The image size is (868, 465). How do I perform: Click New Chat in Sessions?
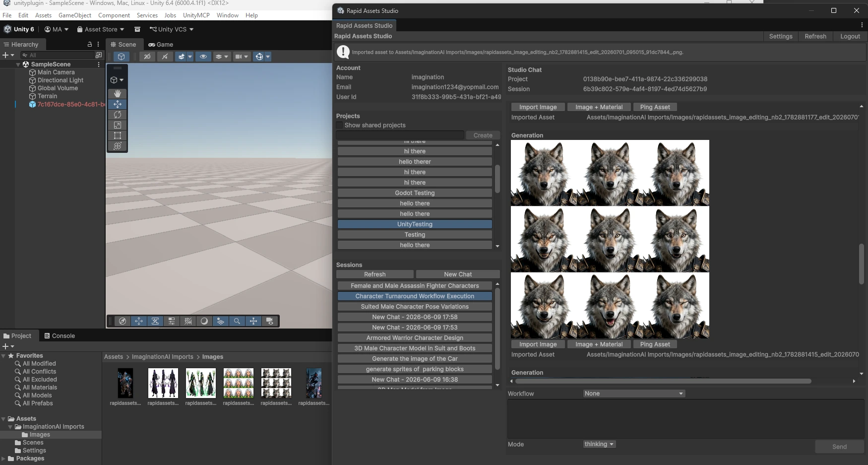point(458,274)
